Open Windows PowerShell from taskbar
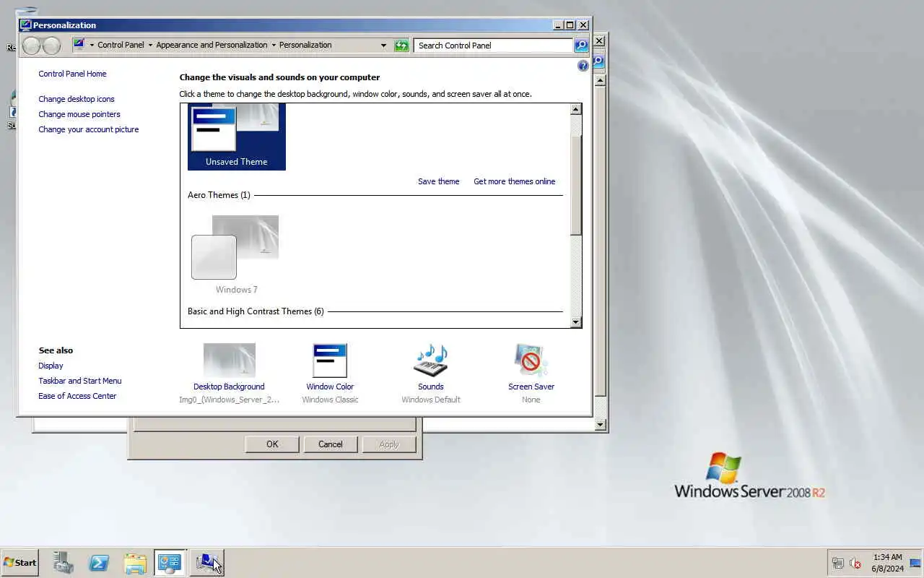Viewport: 924px width, 578px height. point(99,562)
